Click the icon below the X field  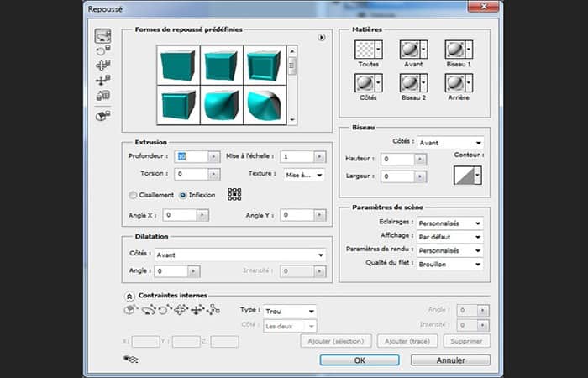coord(130,359)
